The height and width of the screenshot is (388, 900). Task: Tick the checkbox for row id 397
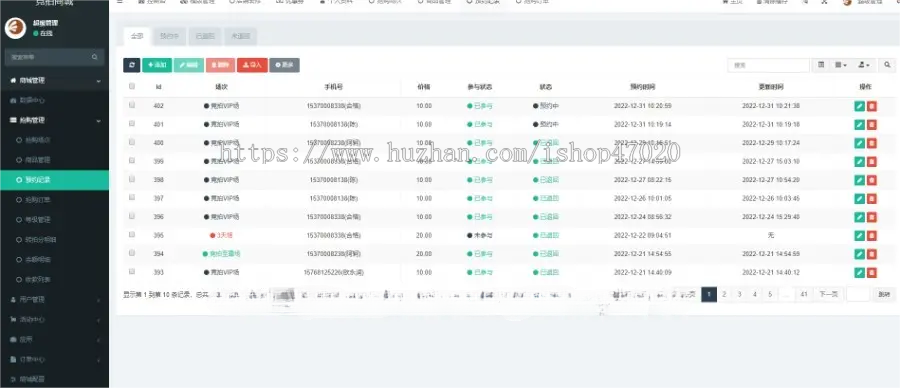[132, 197]
